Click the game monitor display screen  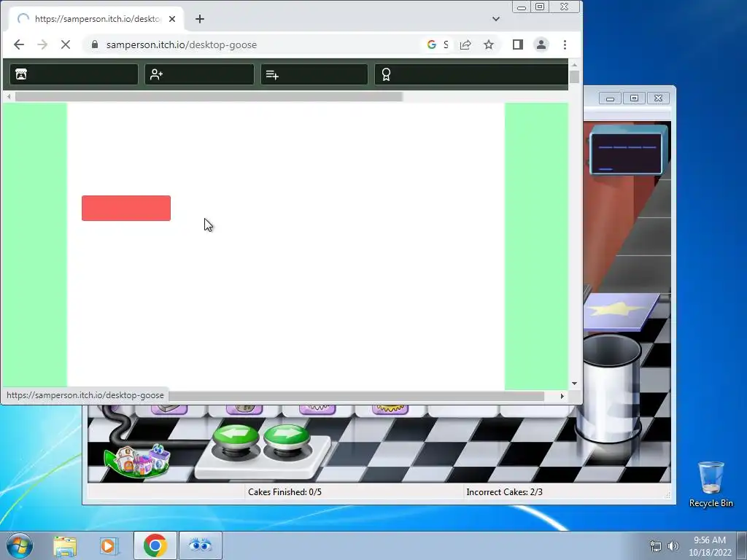point(625,153)
